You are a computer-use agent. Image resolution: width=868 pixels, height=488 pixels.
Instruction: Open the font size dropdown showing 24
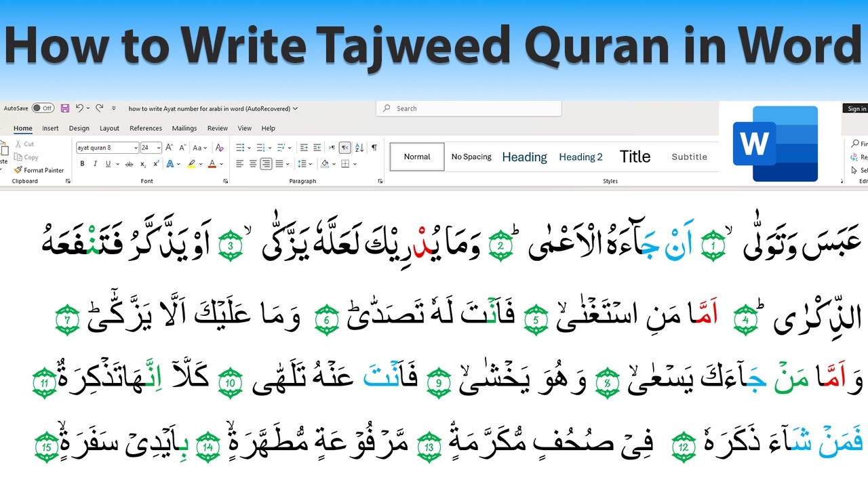pos(159,147)
